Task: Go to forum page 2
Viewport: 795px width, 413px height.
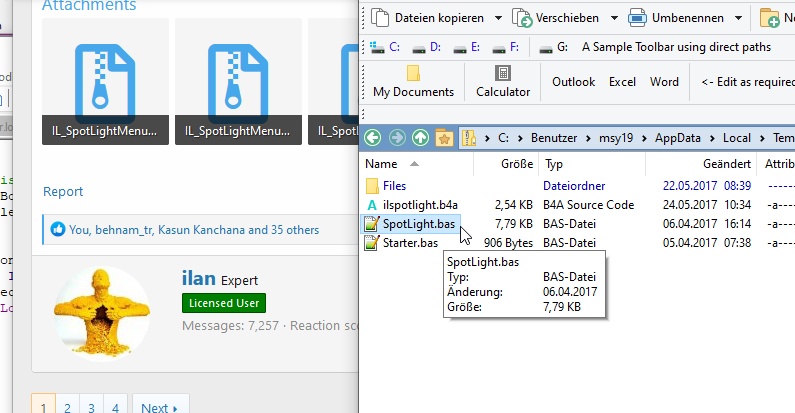Action: coord(67,408)
